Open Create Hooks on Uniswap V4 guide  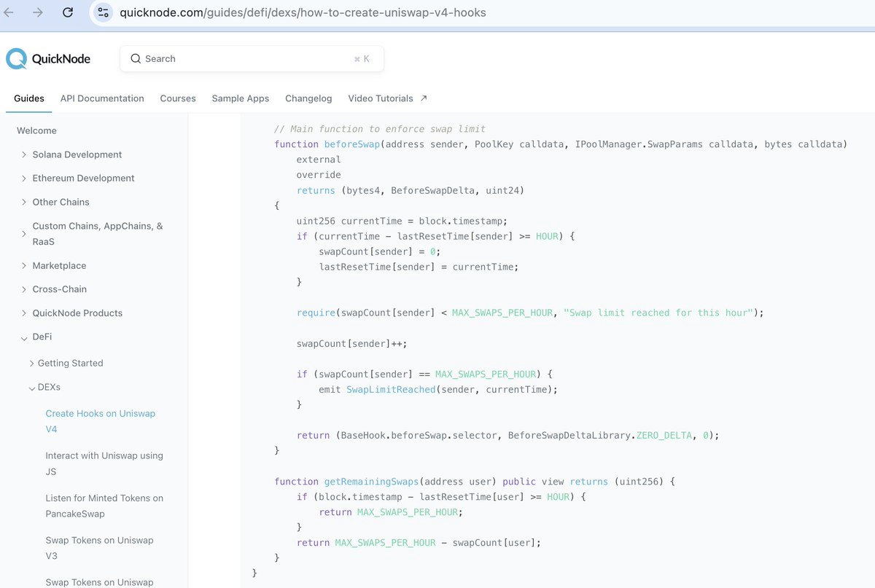coord(101,421)
